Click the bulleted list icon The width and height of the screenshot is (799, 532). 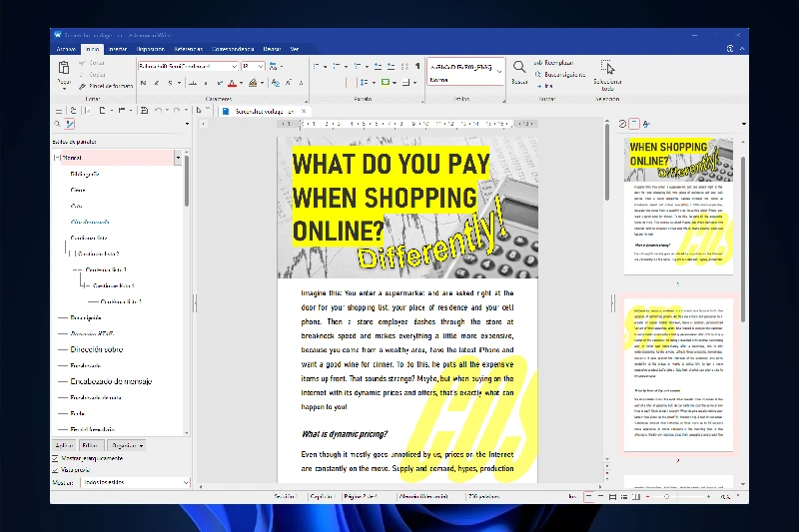click(317, 66)
